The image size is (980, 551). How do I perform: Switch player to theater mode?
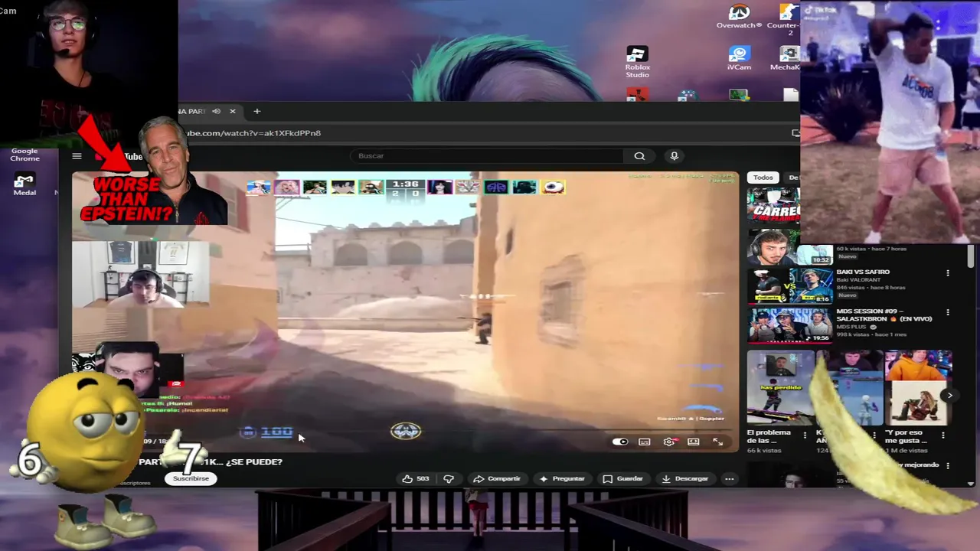(694, 442)
